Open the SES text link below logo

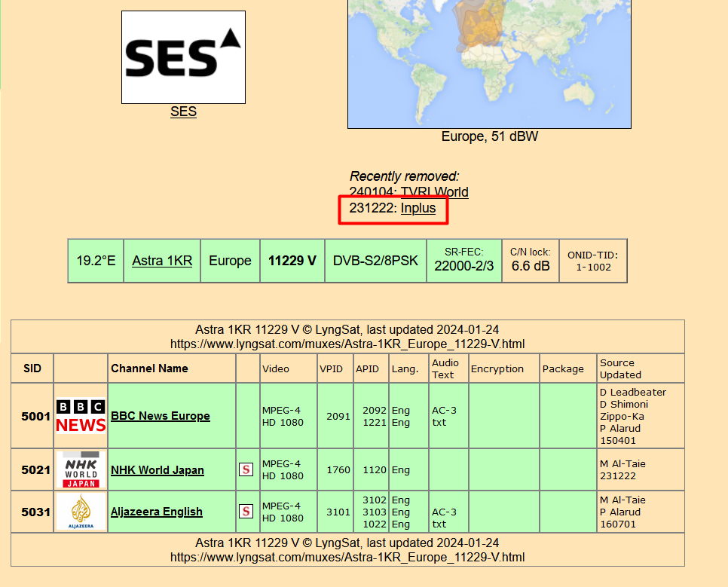point(183,112)
